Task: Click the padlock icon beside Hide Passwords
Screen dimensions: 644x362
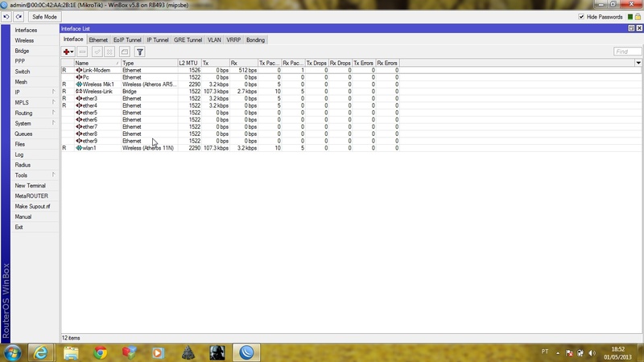Action: (x=638, y=17)
